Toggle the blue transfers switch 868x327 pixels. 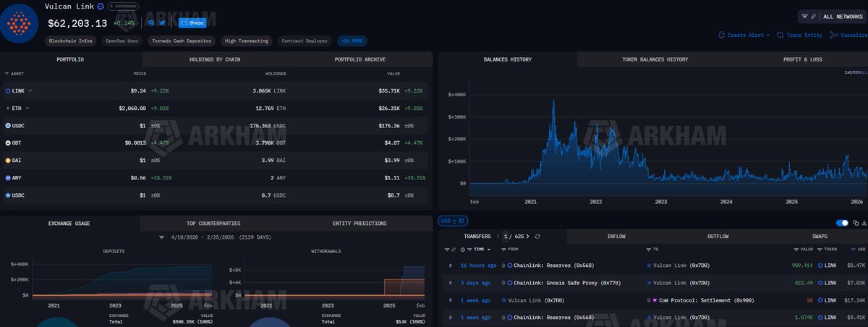[842, 223]
